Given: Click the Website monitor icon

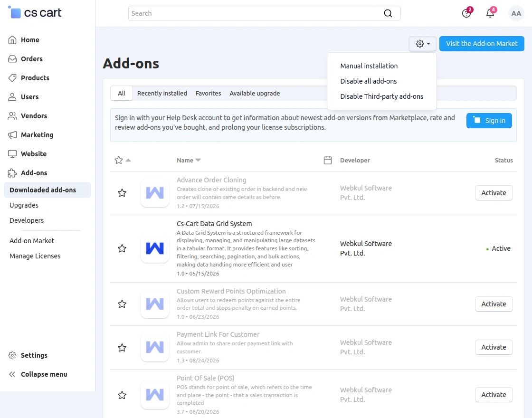Looking at the screenshot, I should [x=12, y=154].
